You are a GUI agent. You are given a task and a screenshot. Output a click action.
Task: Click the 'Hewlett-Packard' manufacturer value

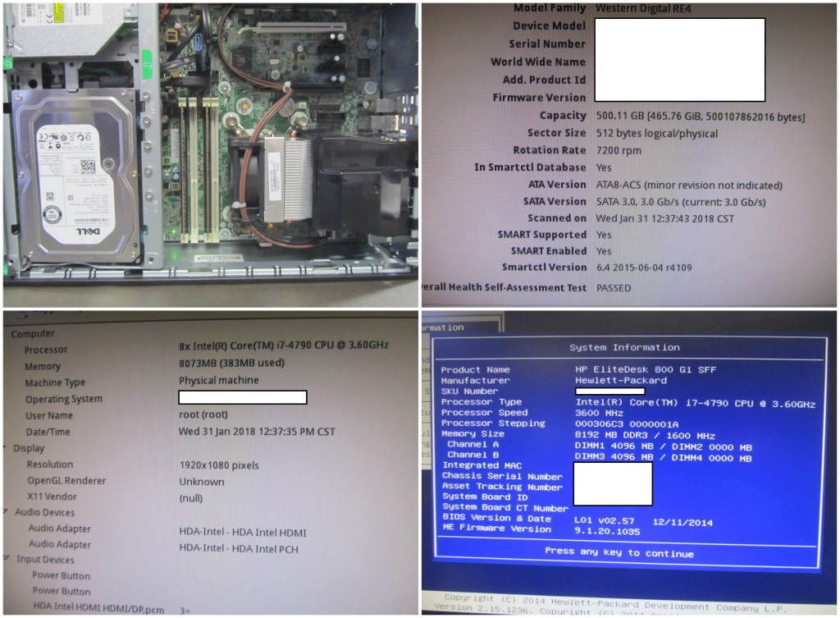(621, 380)
